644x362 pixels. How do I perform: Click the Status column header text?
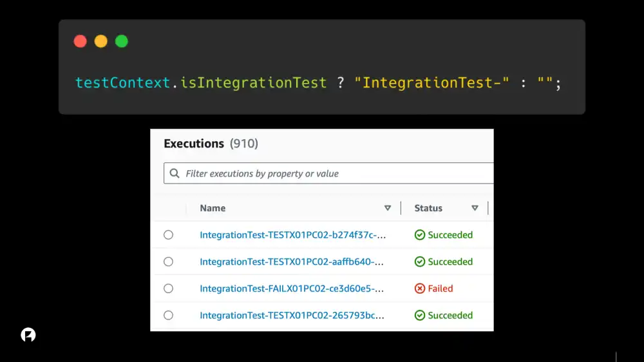click(x=428, y=208)
